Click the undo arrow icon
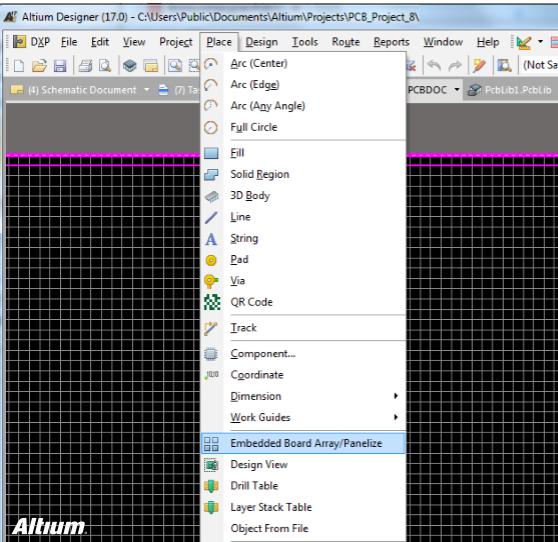 [435, 65]
